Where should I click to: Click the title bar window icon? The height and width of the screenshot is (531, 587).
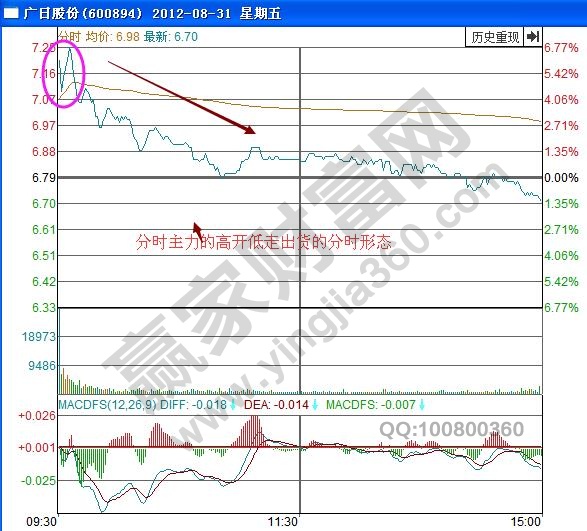10,14
